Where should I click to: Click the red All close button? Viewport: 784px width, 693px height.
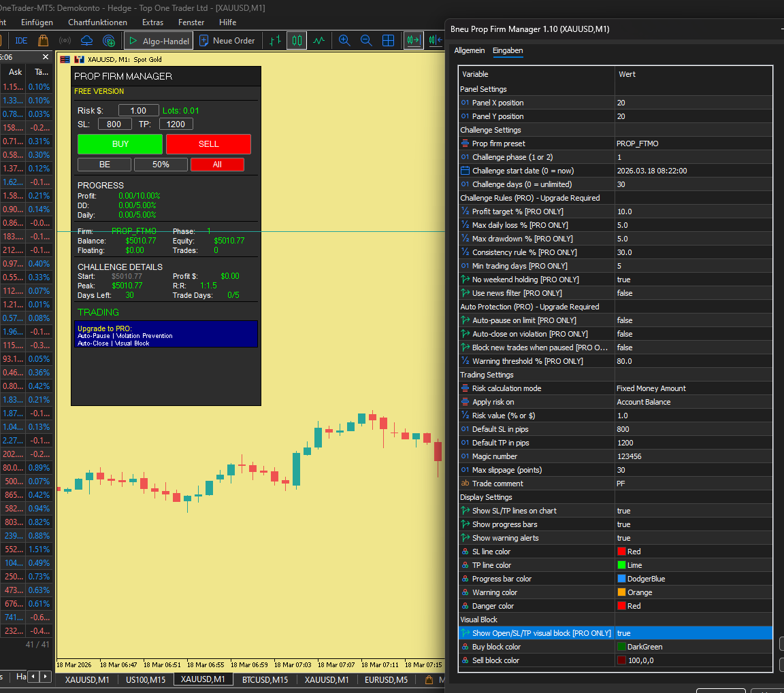coord(218,165)
